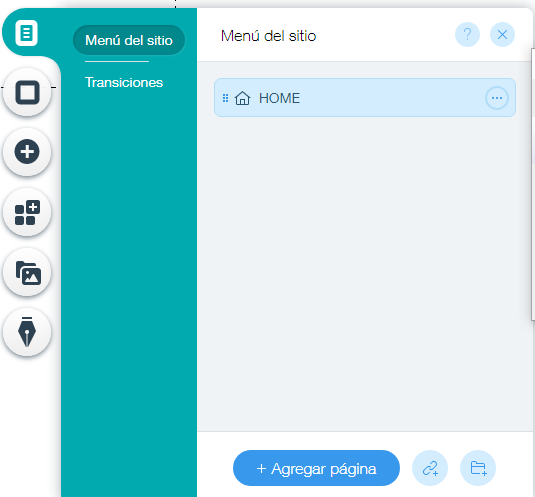This screenshot has width=535, height=497.
Task: Click the house icon next to HOME
Action: pyautogui.click(x=242, y=98)
